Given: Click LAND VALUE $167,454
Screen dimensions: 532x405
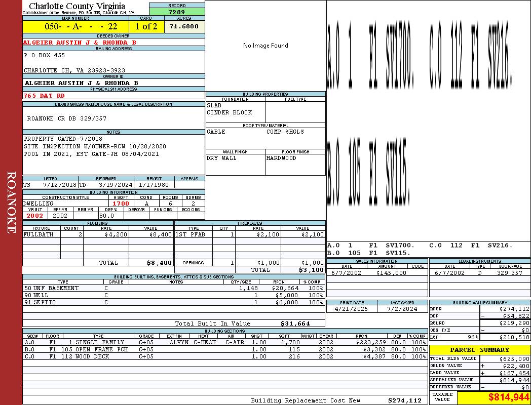Looking at the screenshot, I should (x=514, y=373).
